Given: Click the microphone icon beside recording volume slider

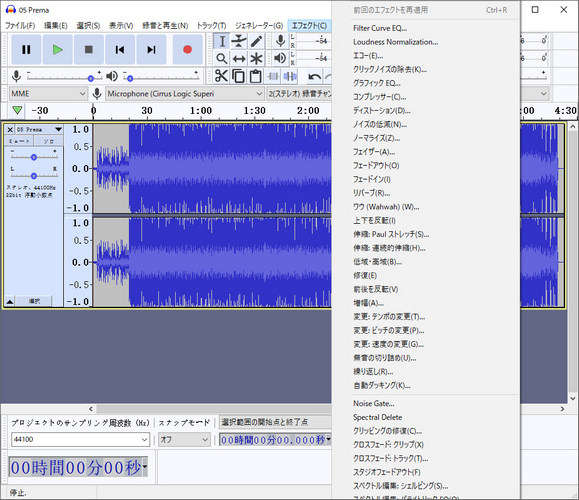Looking at the screenshot, I should tap(16, 76).
